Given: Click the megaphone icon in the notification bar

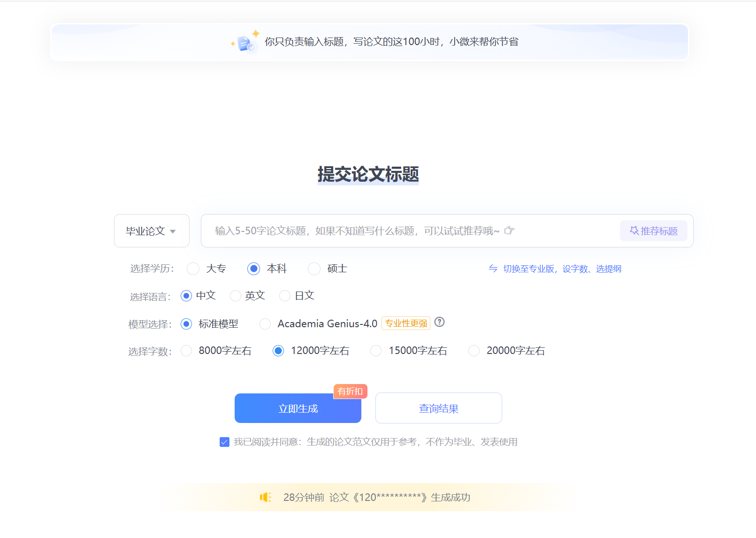Looking at the screenshot, I should point(266,497).
